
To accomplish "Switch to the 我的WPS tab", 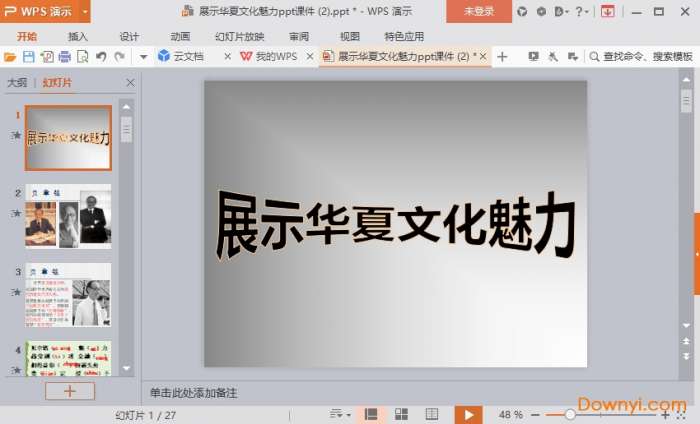I will point(269,56).
